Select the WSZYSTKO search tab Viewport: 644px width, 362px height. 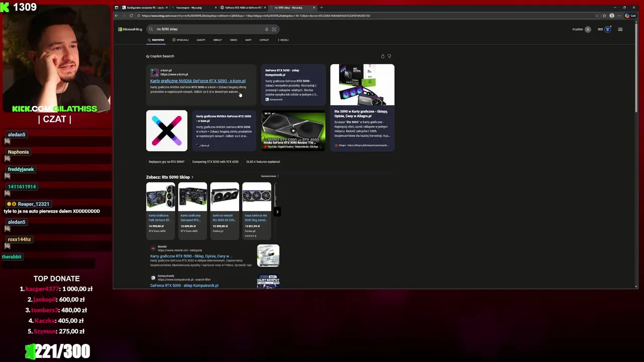[156, 40]
